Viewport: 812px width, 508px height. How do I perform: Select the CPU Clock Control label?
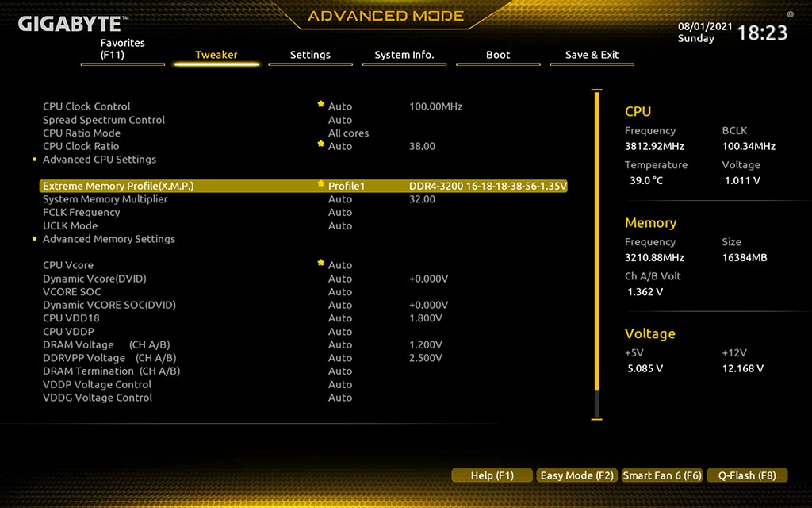click(86, 106)
